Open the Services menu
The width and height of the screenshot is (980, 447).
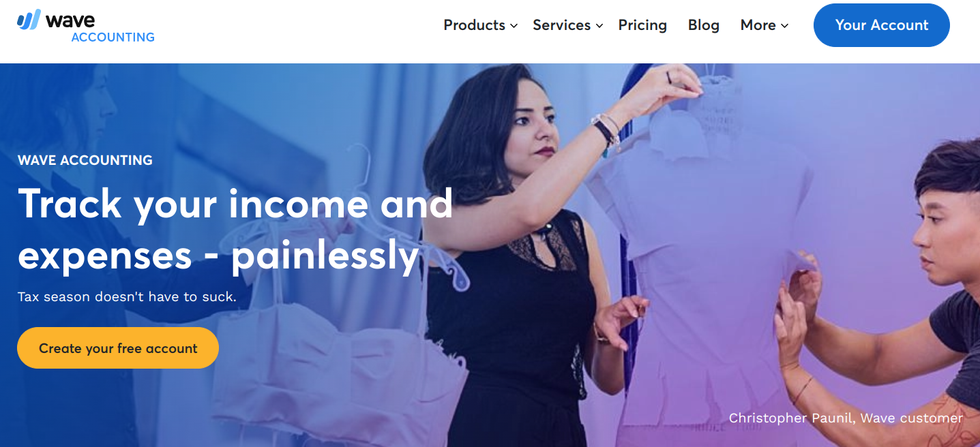[562, 25]
